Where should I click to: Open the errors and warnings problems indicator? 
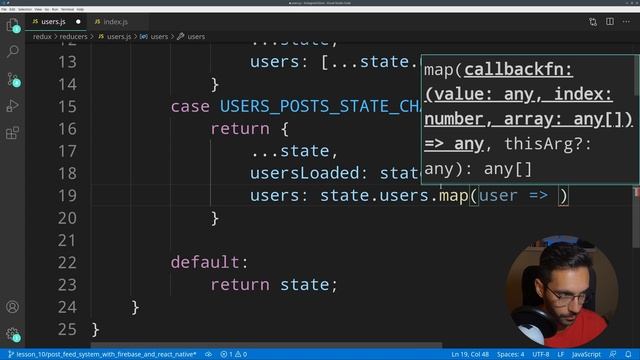coord(234,354)
